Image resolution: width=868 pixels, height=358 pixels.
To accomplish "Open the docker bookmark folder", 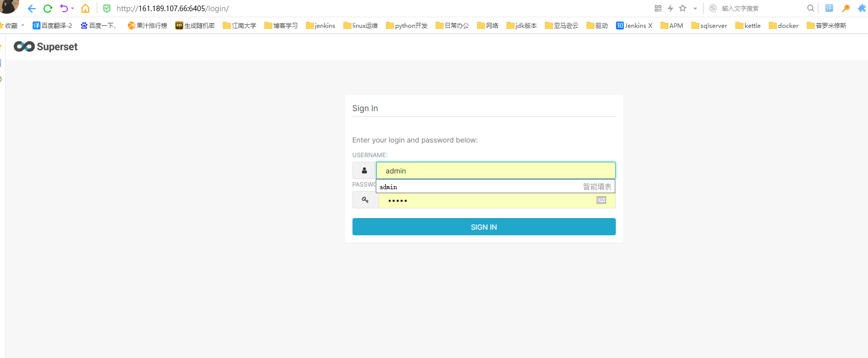I will point(783,25).
